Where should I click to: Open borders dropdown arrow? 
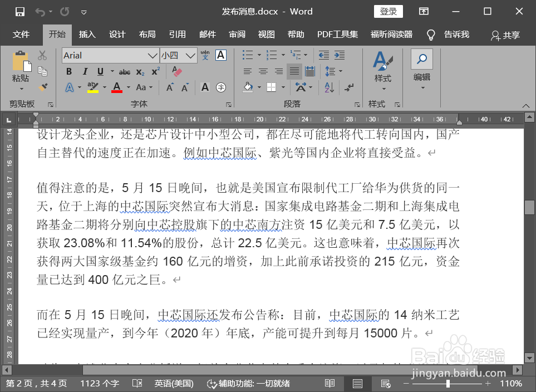(x=283, y=87)
